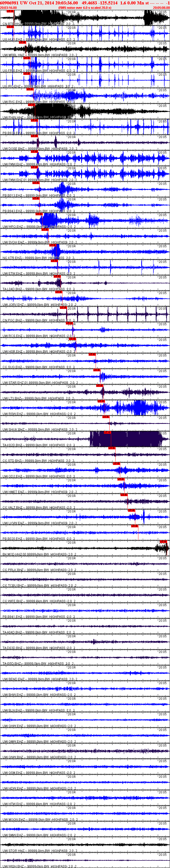Click the red pick marker on UW.LKW trace
This screenshot has width=170, height=868.
point(131,510)
